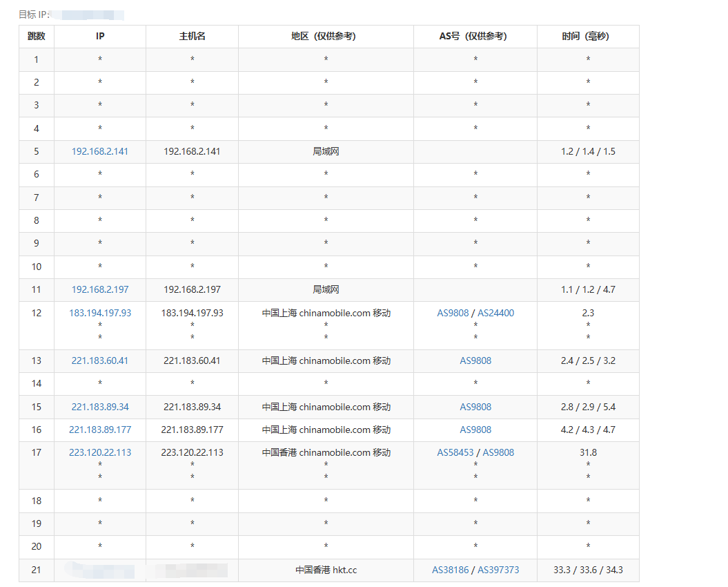The height and width of the screenshot is (587, 728).
Task: Click the blue 192.168.2.197 IP link
Action: point(100,289)
